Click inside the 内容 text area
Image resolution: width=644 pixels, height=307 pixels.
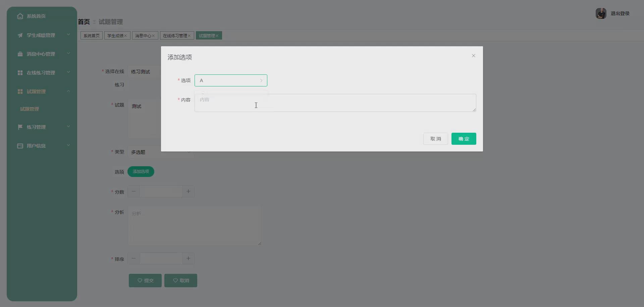335,103
